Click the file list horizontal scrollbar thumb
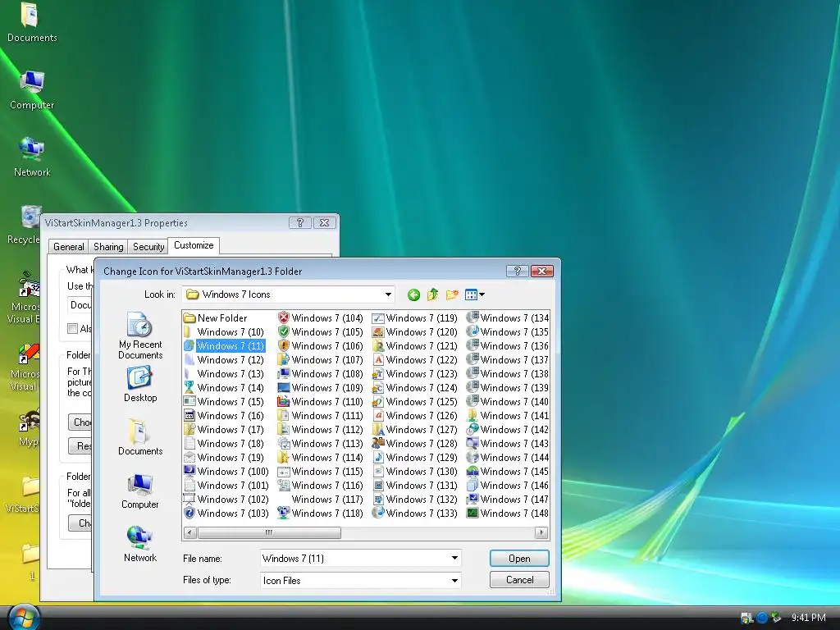The image size is (840, 630). coord(269,532)
